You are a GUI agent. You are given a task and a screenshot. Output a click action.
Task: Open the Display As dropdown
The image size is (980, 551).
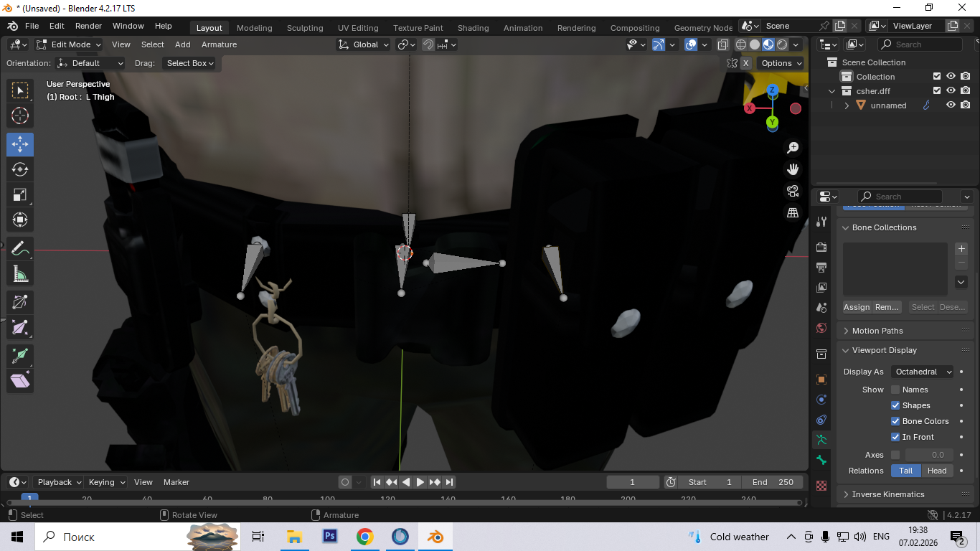point(923,372)
